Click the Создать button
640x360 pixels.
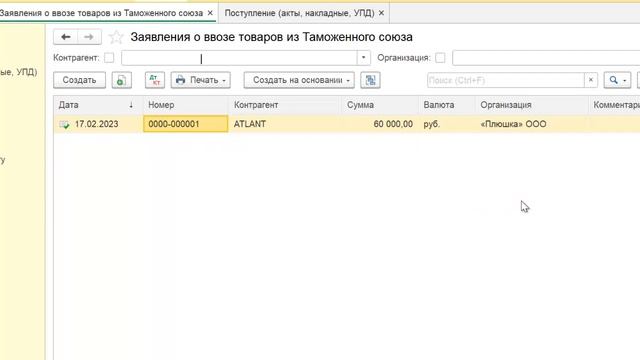[79, 80]
